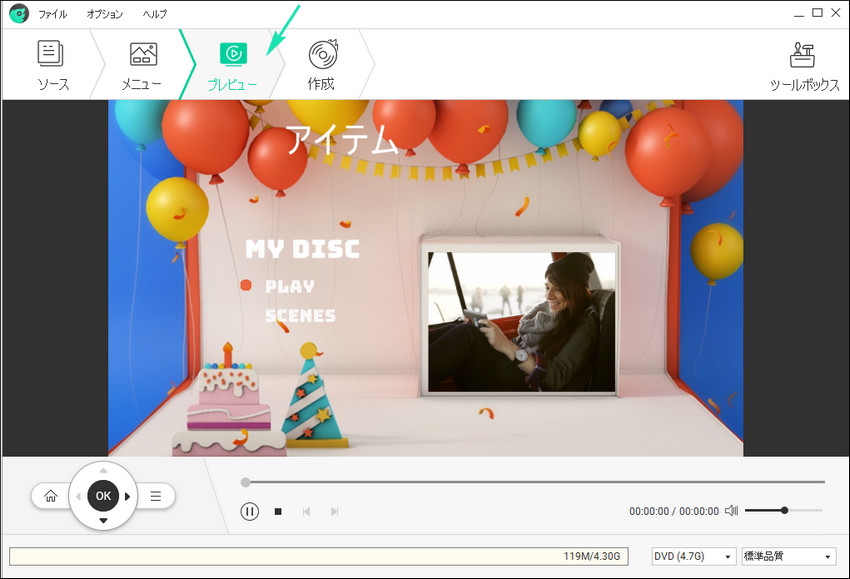This screenshot has width=850, height=579.
Task: Select the プレビュー step tab
Action: point(233,65)
